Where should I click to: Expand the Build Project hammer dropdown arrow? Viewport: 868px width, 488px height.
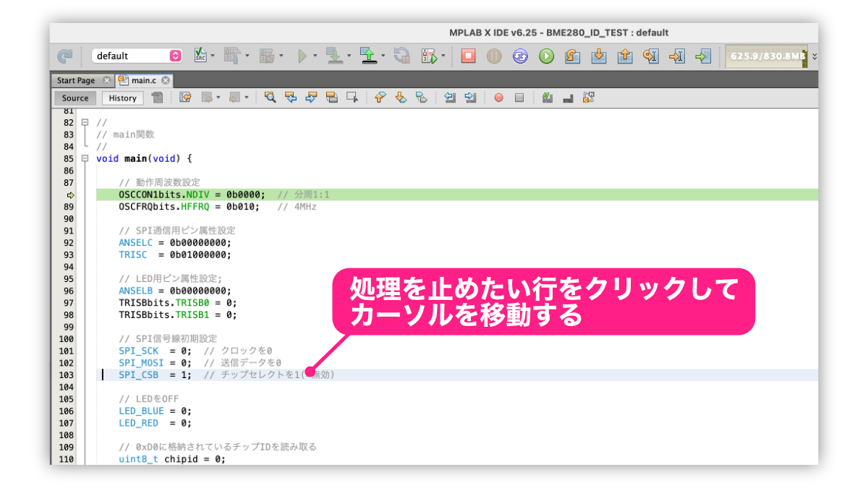pyautogui.click(x=247, y=56)
